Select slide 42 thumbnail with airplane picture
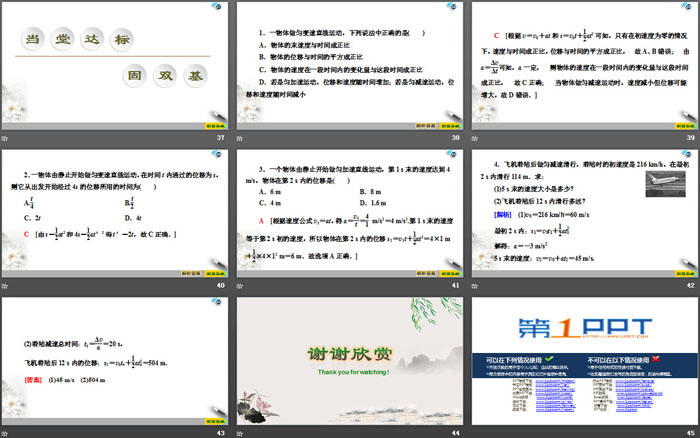 [x=584, y=213]
